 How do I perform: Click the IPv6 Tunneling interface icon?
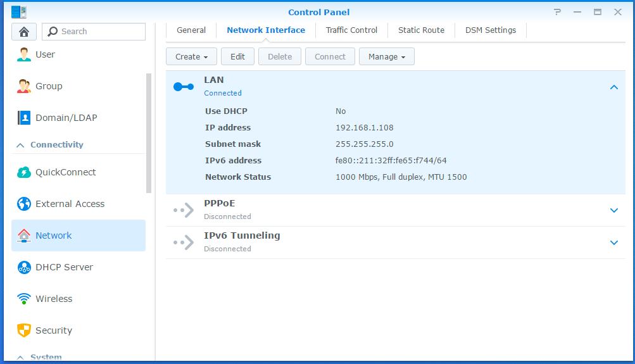click(184, 242)
